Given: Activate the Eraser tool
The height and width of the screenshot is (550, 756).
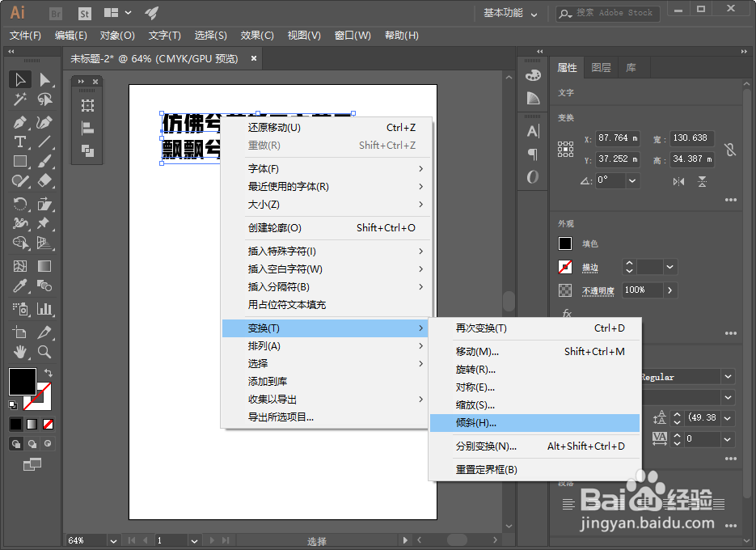Looking at the screenshot, I should [x=45, y=179].
